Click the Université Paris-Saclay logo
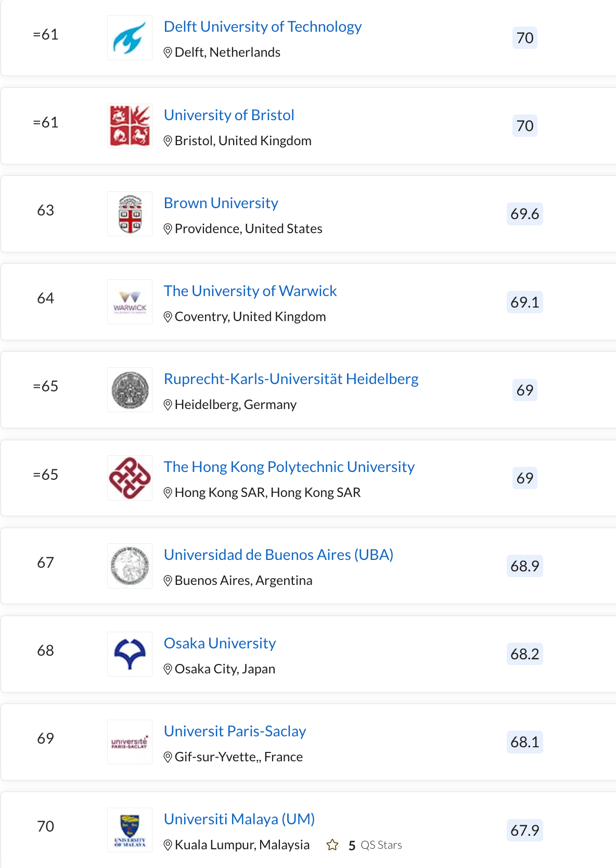The height and width of the screenshot is (868, 616). [130, 742]
